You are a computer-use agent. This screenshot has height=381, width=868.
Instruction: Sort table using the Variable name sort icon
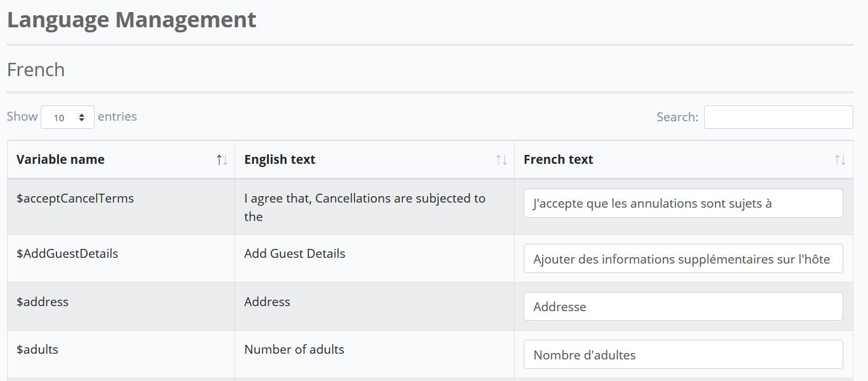coord(222,160)
